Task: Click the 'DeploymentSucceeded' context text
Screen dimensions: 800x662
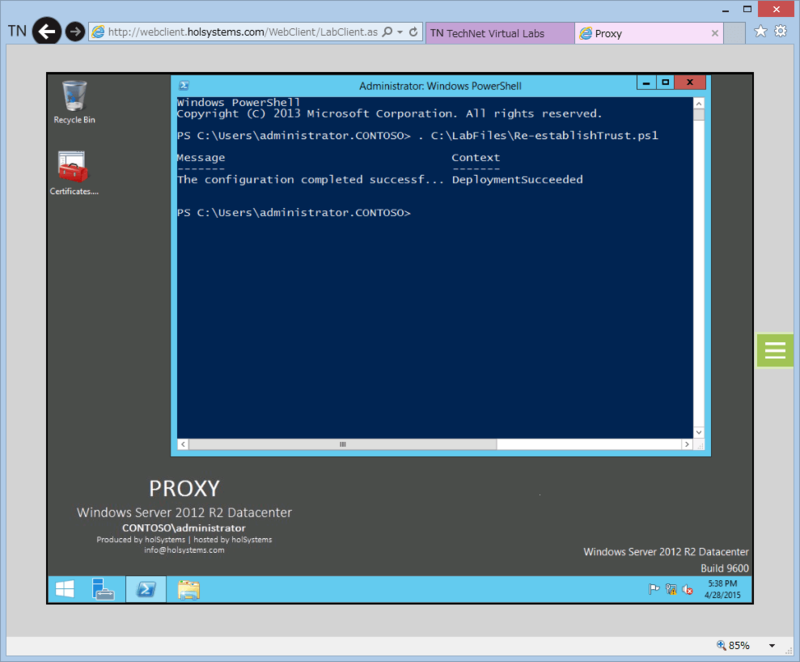Action: (x=517, y=180)
